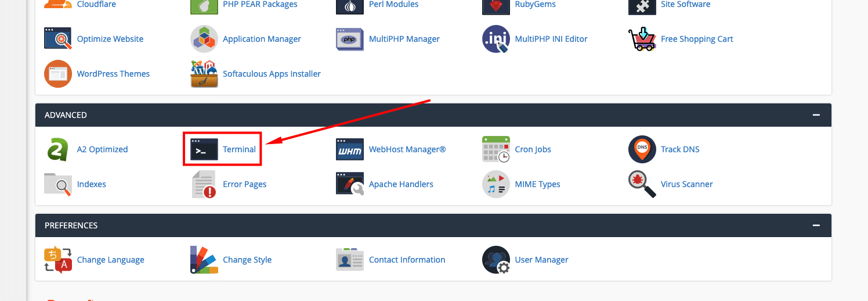
Task: Click the Optimize Website link
Action: coord(110,39)
